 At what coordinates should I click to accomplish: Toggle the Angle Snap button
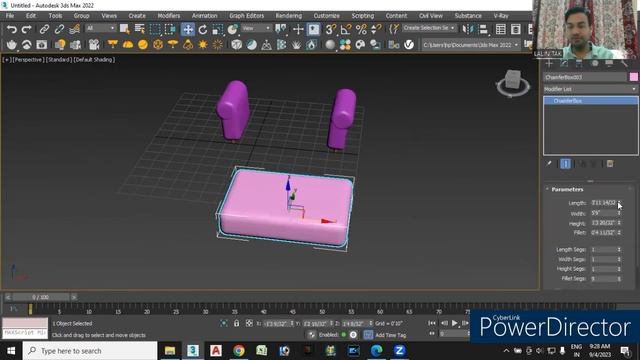coord(346,29)
